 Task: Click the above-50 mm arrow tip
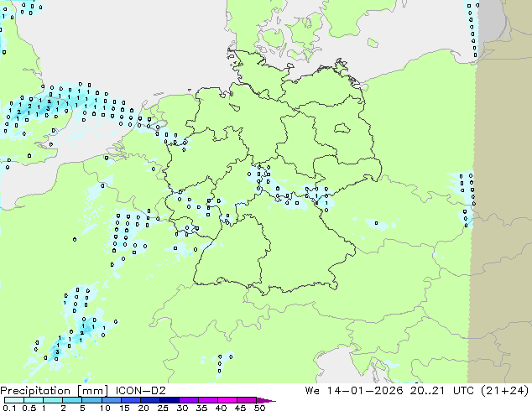pos(266,400)
